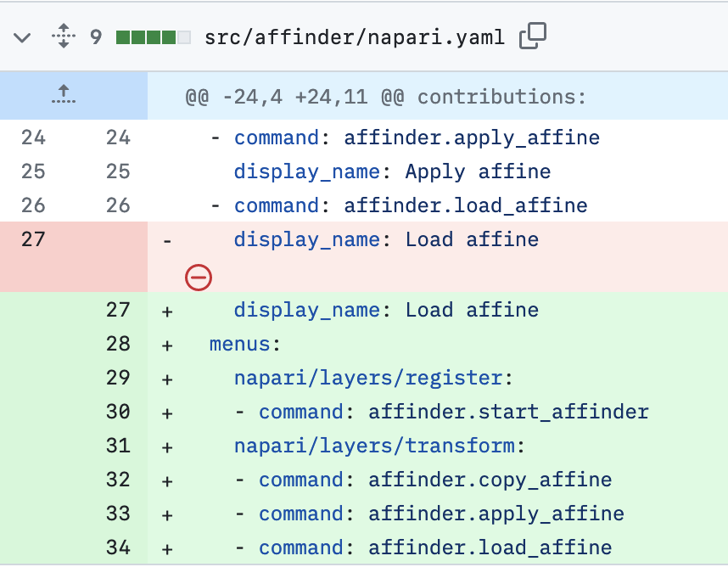The image size is (728, 567).
Task: Select the hunk header @@ -24,4 +24,11 text
Action: [x=386, y=97]
